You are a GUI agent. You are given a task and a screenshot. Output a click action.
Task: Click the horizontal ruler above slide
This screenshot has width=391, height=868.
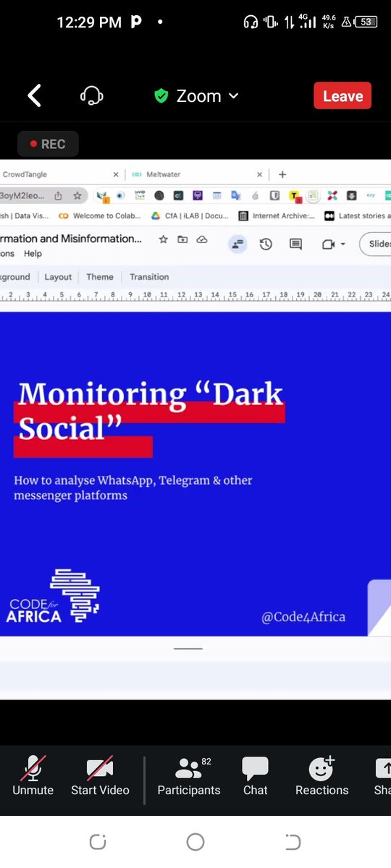click(195, 296)
